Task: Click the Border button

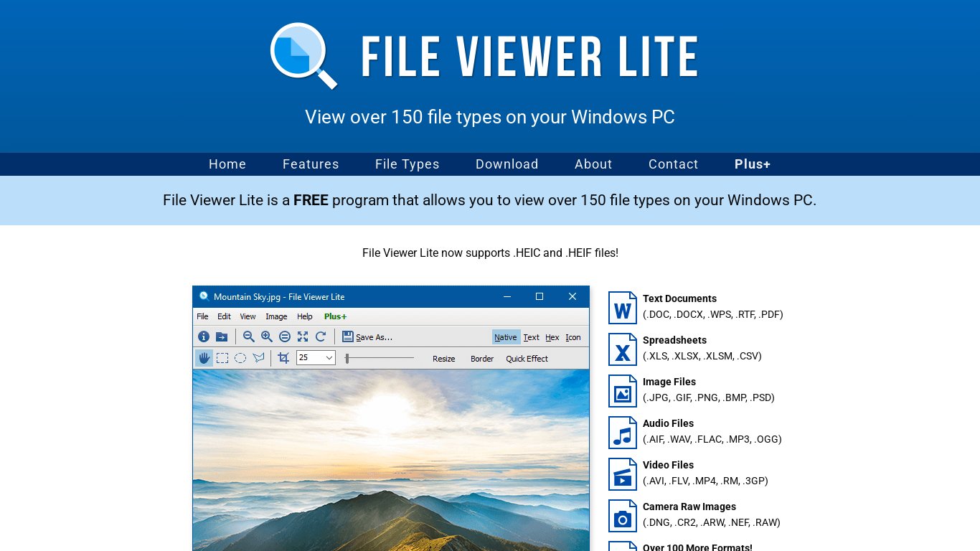Action: click(482, 359)
